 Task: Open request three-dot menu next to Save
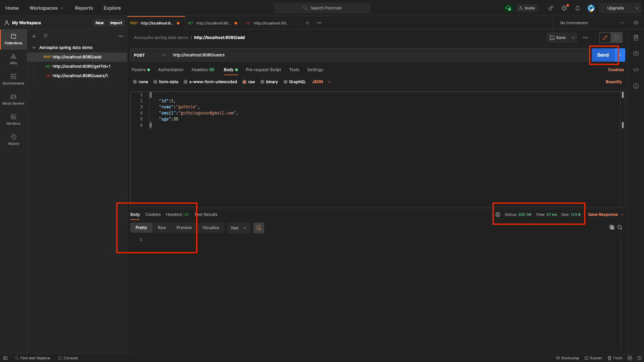click(585, 37)
